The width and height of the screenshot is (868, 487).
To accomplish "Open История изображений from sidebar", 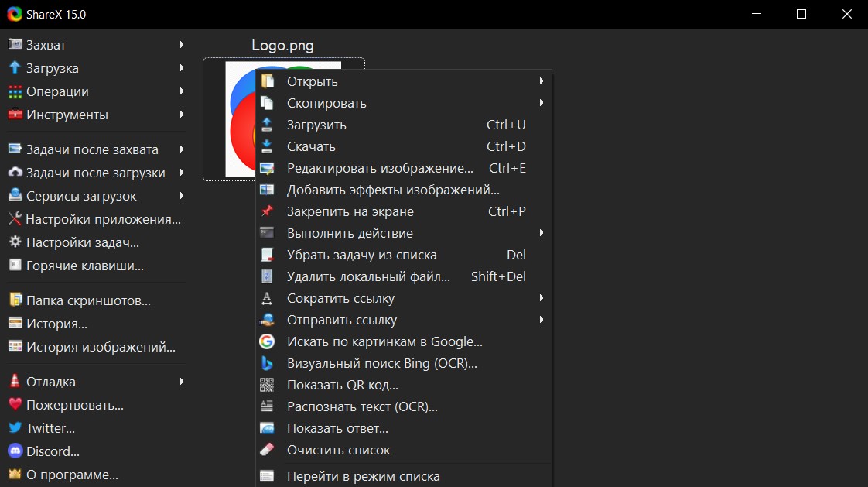I will coord(101,347).
